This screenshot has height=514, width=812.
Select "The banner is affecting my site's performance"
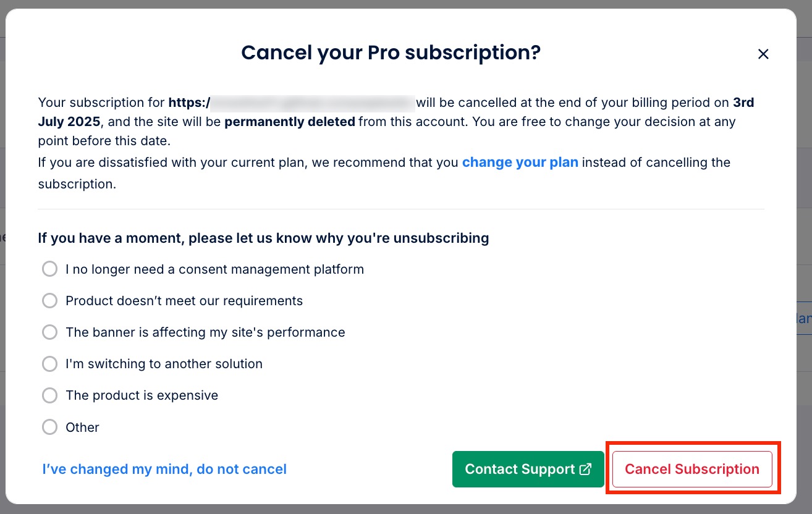coord(49,332)
